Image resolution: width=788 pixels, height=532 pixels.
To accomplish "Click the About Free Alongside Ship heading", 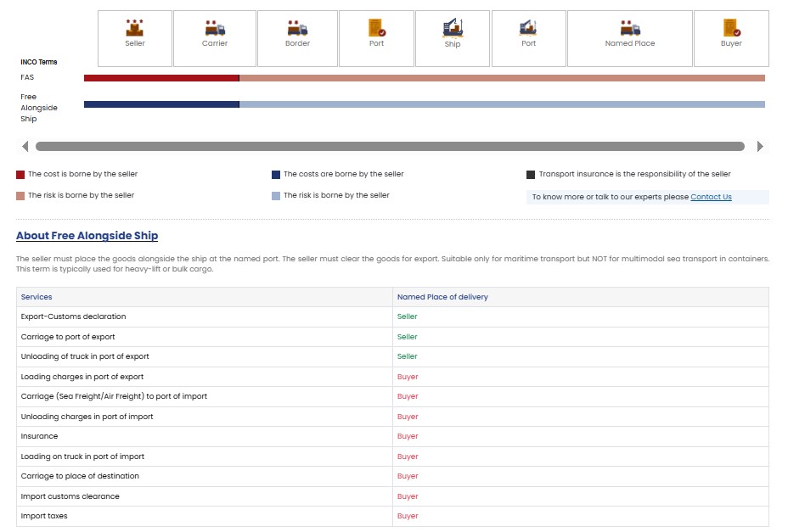I will pos(87,236).
